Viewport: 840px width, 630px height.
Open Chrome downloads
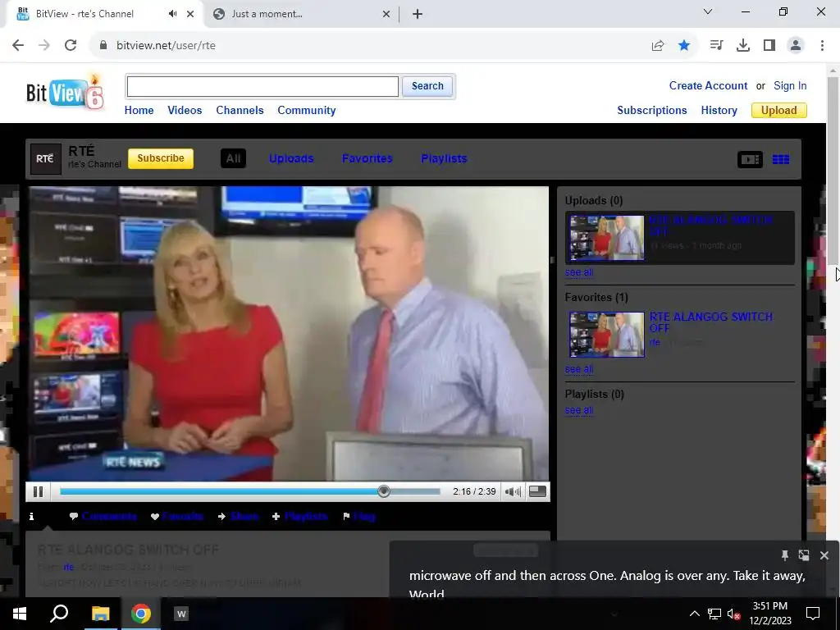coord(743,46)
